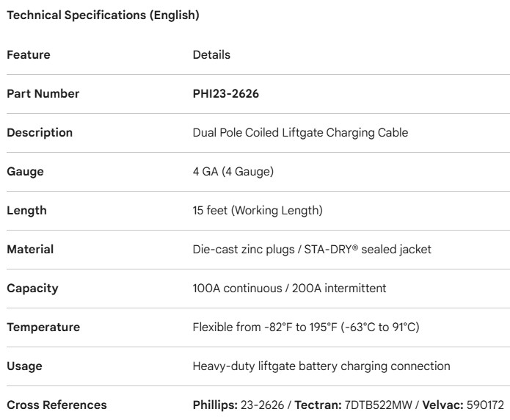The width and height of the screenshot is (510, 420).
Task: Click the Gauge row label
Action: [x=25, y=172]
